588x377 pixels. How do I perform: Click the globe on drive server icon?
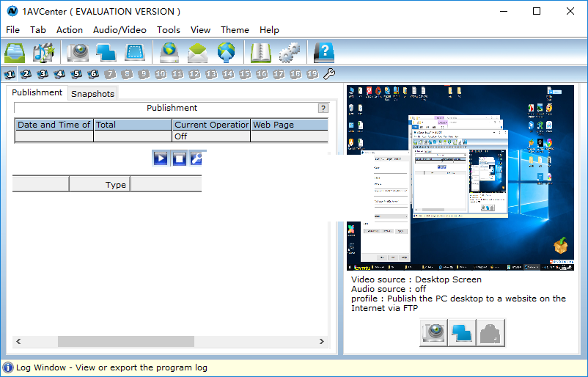(x=169, y=53)
